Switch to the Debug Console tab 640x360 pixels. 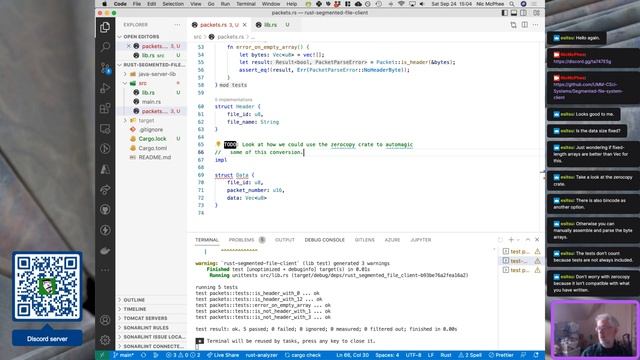pyautogui.click(x=324, y=240)
